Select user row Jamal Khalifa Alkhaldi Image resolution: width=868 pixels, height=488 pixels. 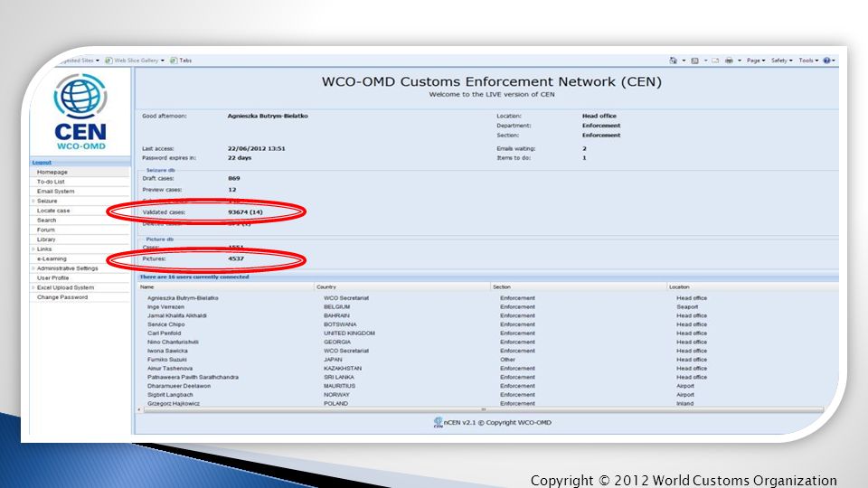176,316
